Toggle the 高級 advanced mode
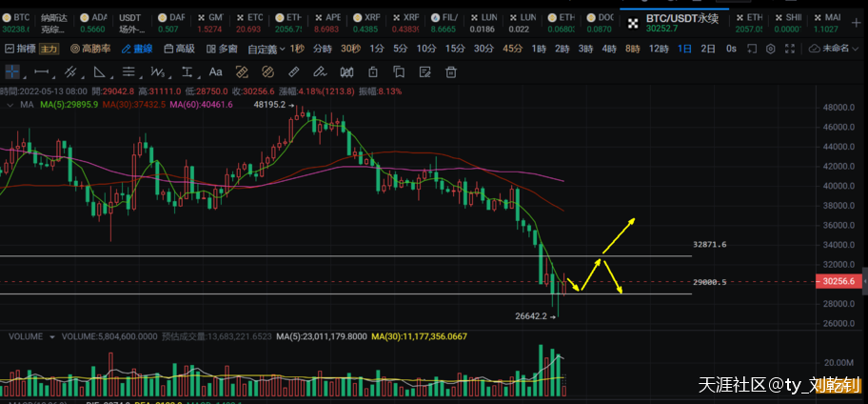 click(179, 49)
